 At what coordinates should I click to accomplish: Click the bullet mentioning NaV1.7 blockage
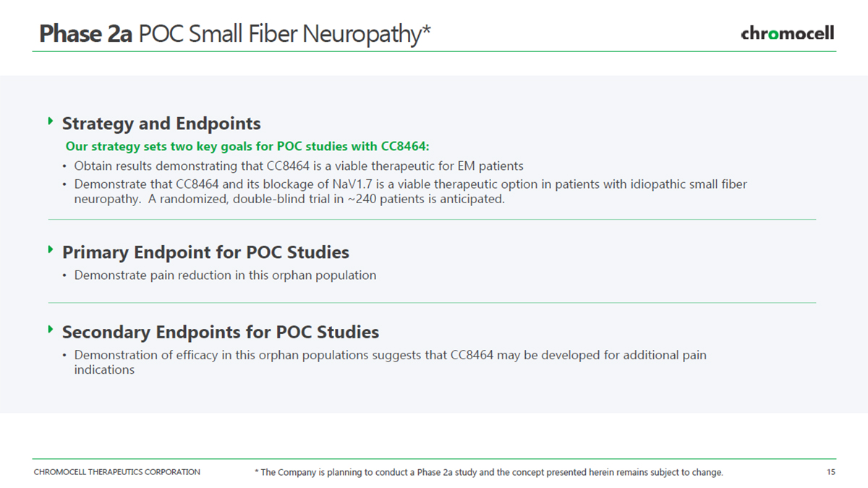coord(410,192)
